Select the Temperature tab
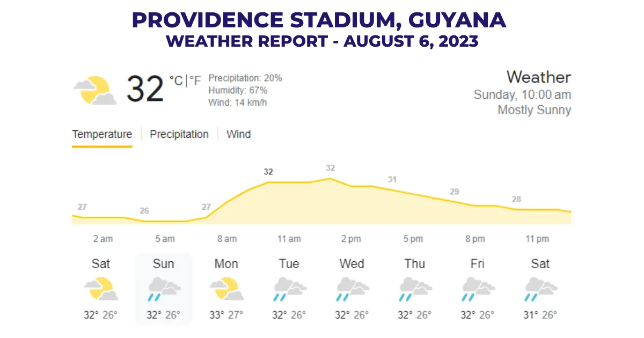644x338 pixels. point(102,134)
